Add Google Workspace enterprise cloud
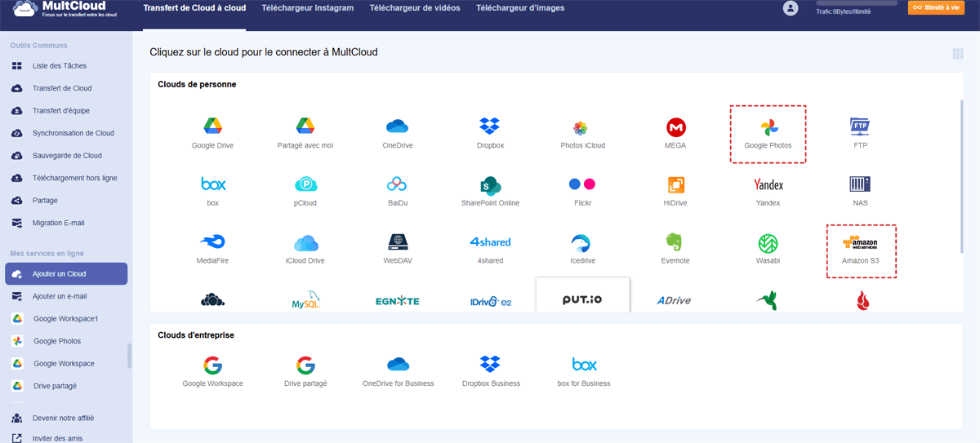Screen dimensions: 980x443 coord(212,370)
